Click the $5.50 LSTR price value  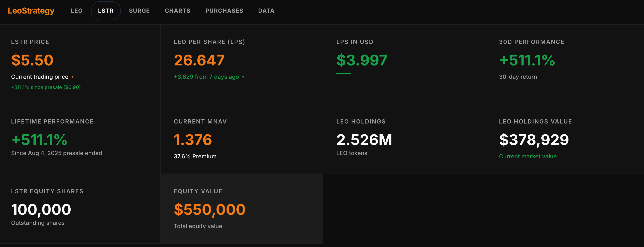click(32, 60)
